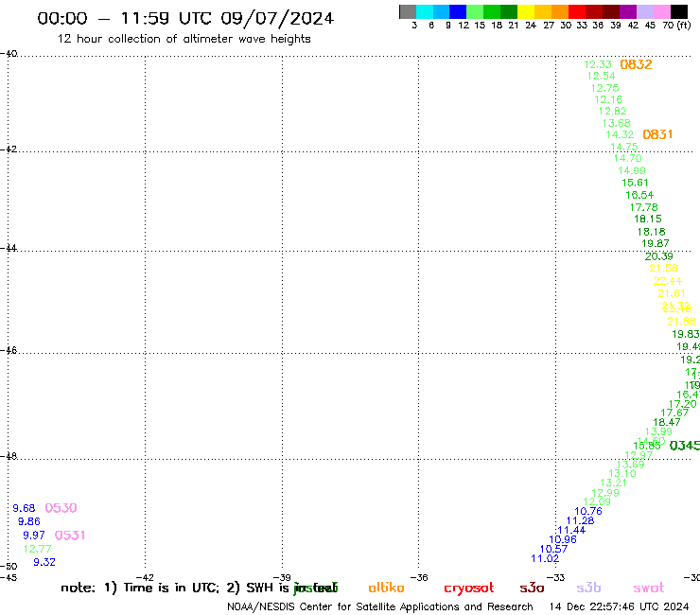Click the wave height value 19.87
This screenshot has height=615, width=700.
pyautogui.click(x=656, y=243)
